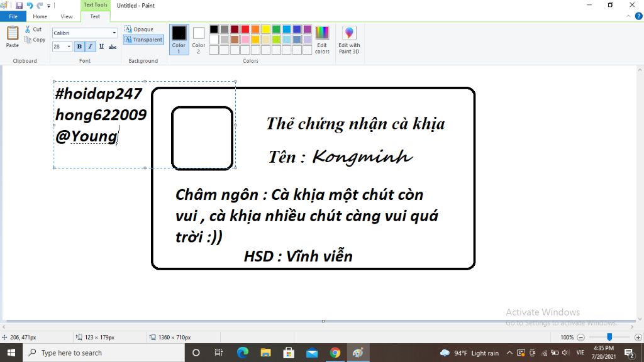The image size is (644, 362).
Task: Click the Wi-Fi network tray icon
Action: (544, 353)
